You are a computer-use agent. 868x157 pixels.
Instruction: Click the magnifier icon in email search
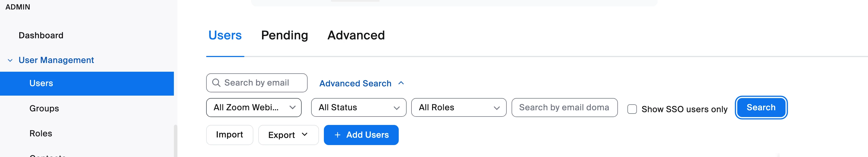click(216, 83)
